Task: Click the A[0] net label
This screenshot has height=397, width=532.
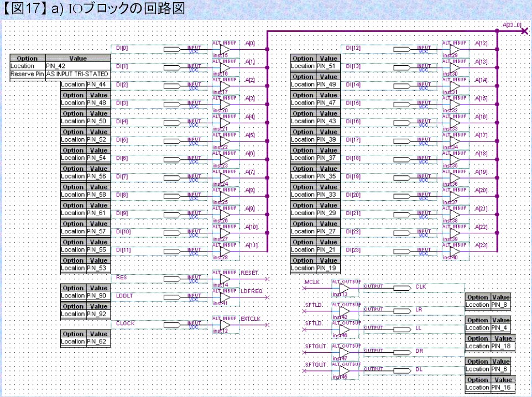Action: [249, 44]
